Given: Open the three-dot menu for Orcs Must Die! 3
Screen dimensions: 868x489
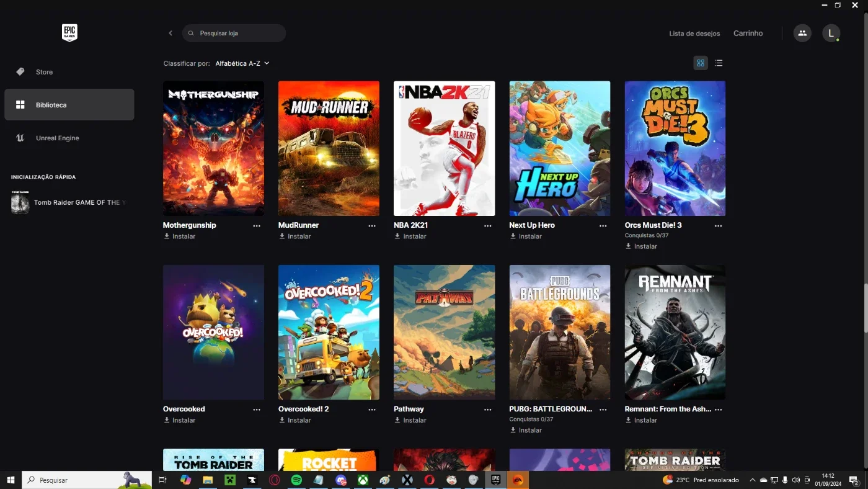Looking at the screenshot, I should [718, 226].
